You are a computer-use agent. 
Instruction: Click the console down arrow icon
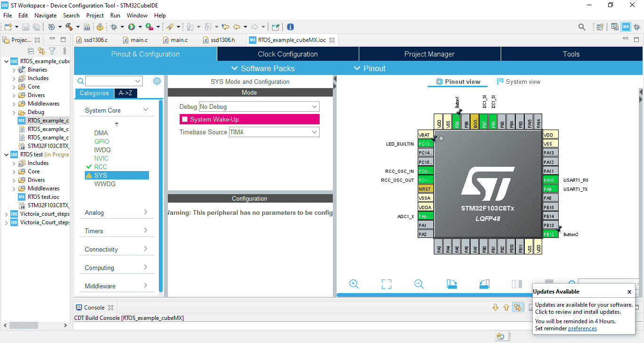point(495,307)
